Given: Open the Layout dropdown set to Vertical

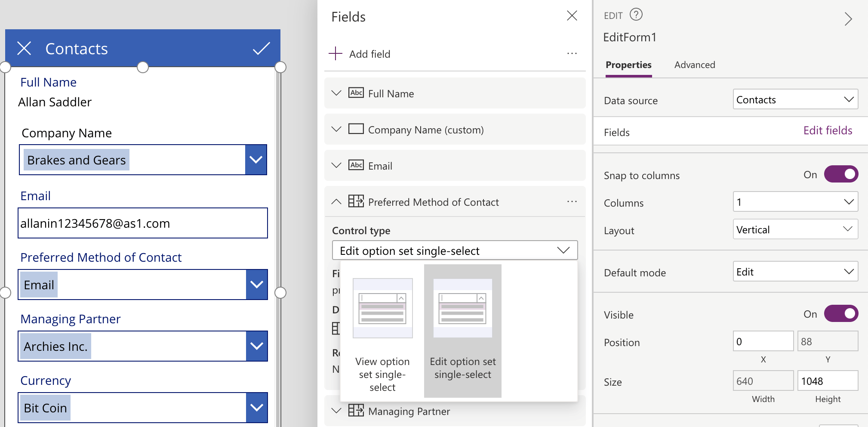Looking at the screenshot, I should tap(795, 229).
